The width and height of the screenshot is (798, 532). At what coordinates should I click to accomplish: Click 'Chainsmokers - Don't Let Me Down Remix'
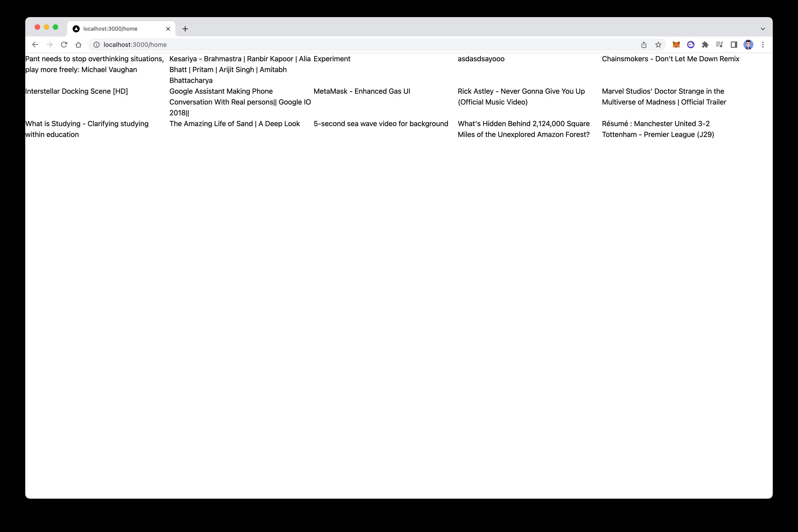[x=670, y=59]
